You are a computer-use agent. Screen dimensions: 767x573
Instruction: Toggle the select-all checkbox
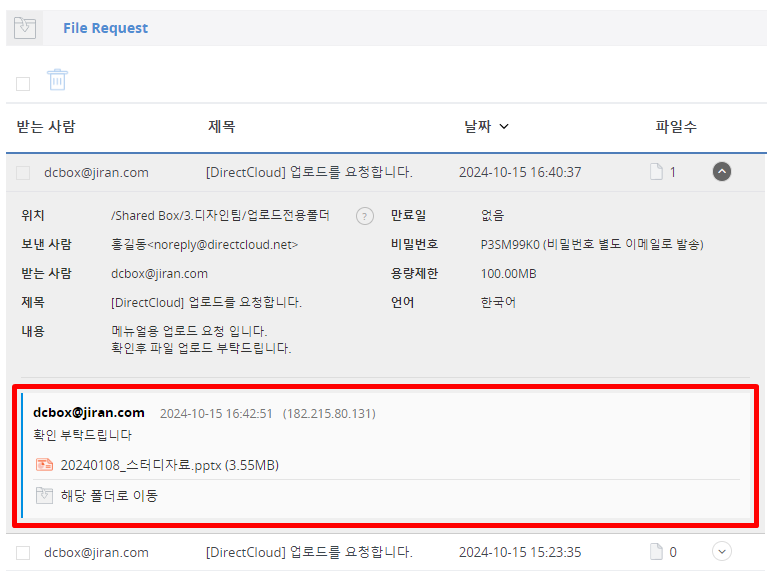[23, 83]
